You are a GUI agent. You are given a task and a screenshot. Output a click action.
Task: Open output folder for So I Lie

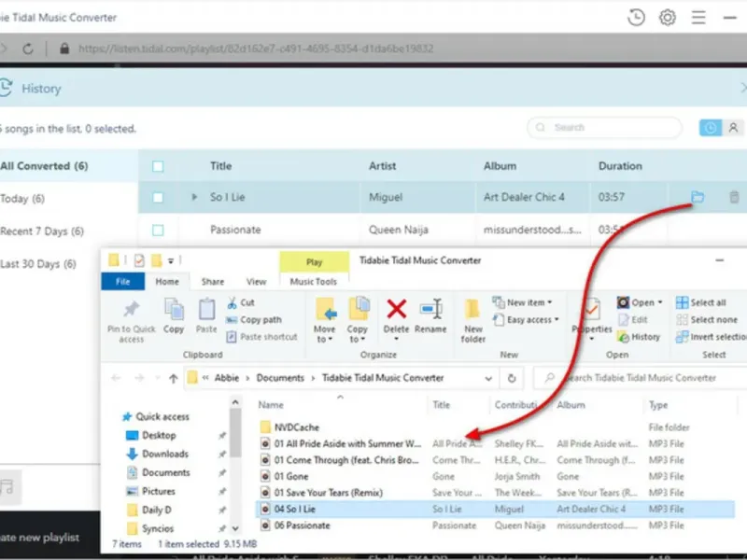tap(698, 197)
